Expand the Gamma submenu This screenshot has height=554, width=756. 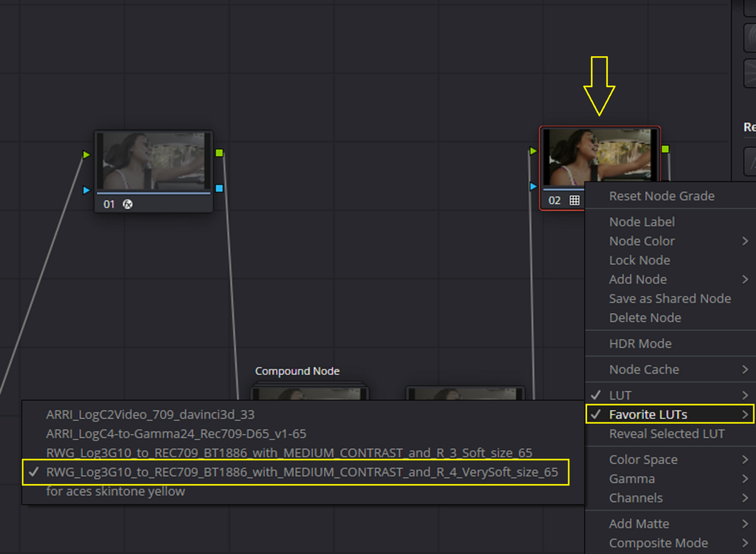pos(670,479)
